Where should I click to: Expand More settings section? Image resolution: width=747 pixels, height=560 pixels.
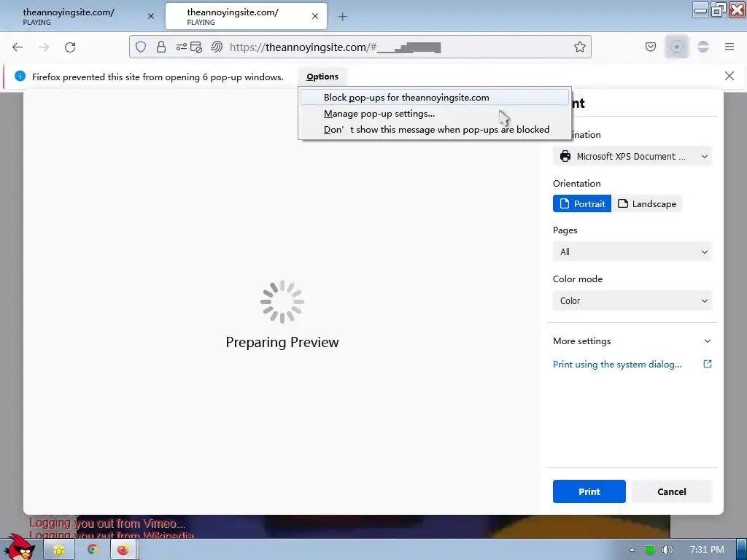click(x=632, y=341)
